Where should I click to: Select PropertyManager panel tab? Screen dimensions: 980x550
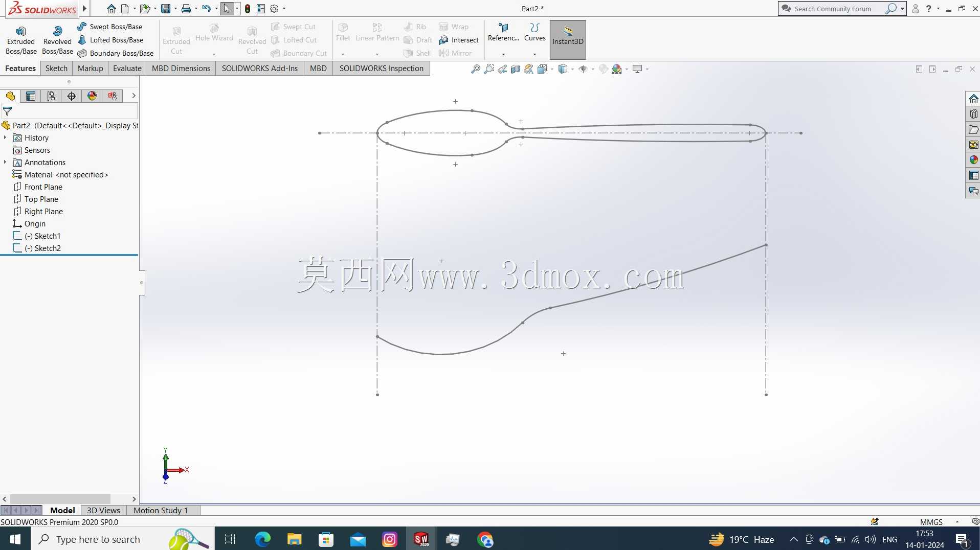point(31,96)
